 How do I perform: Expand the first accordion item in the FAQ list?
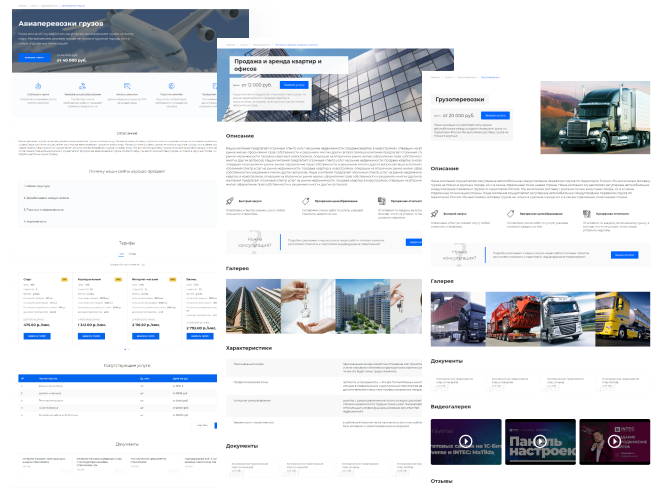coord(117,186)
